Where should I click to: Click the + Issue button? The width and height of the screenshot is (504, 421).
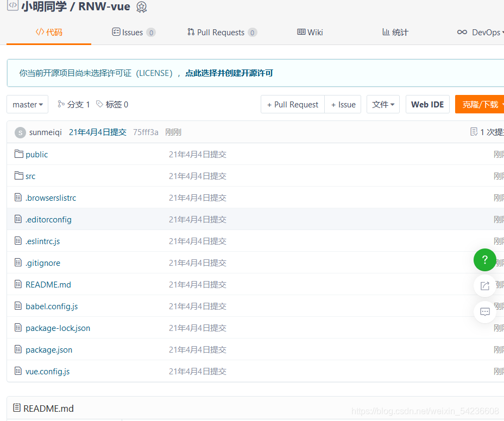(343, 104)
